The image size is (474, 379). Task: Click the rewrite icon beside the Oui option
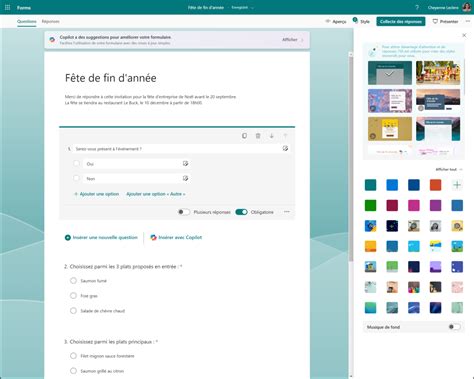(x=185, y=163)
